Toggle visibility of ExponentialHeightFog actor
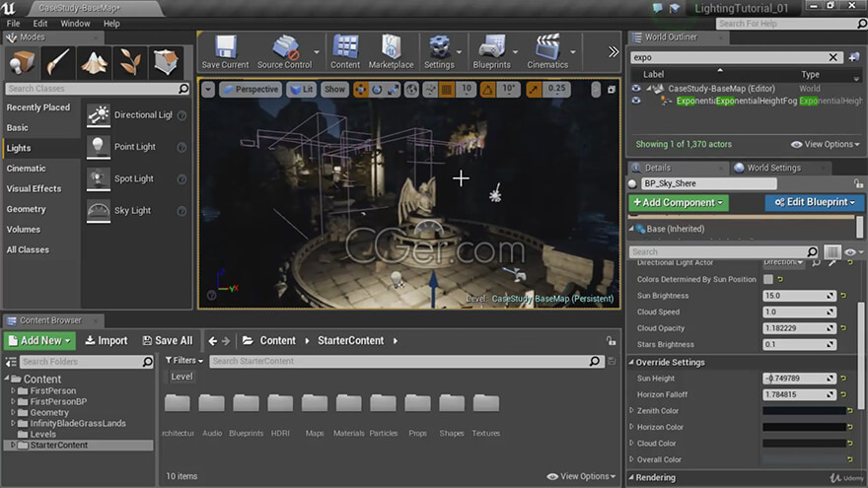868x488 pixels. [636, 101]
